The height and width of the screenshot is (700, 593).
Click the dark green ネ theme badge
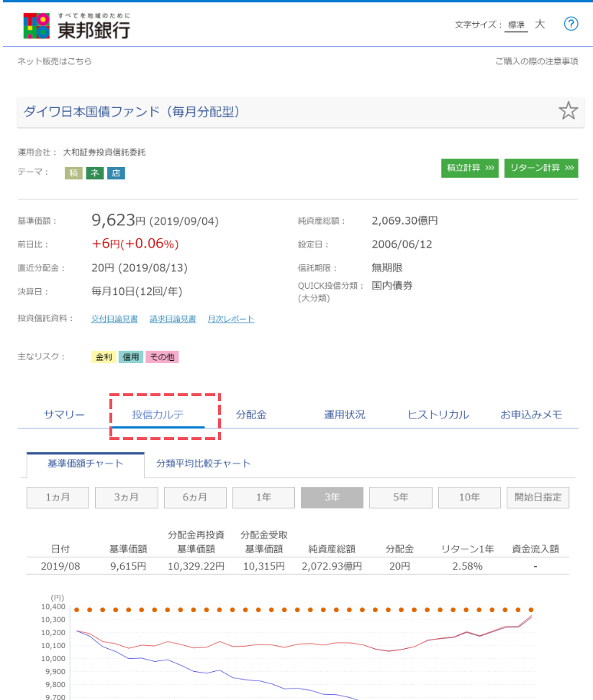pos(94,173)
